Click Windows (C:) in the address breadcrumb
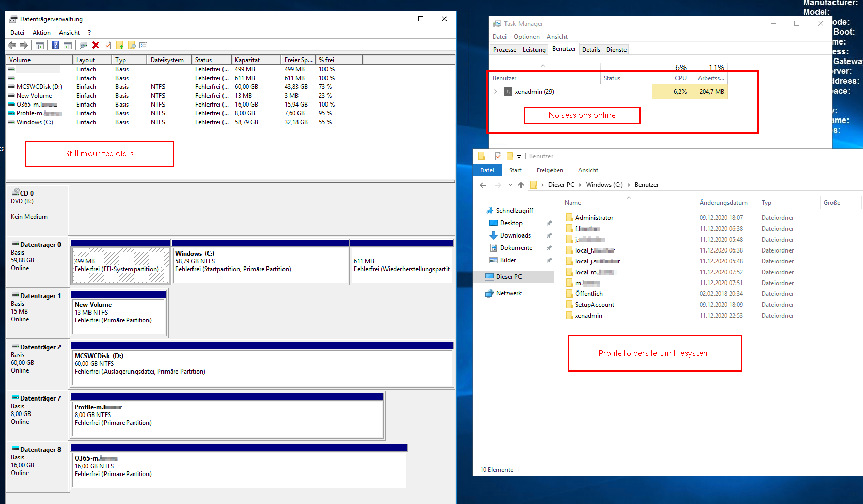 604,185
